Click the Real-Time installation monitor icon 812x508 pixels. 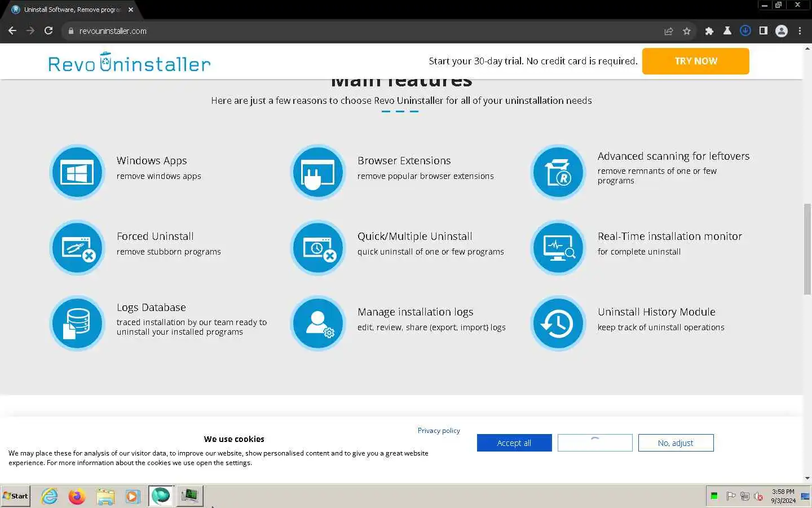pyautogui.click(x=558, y=248)
